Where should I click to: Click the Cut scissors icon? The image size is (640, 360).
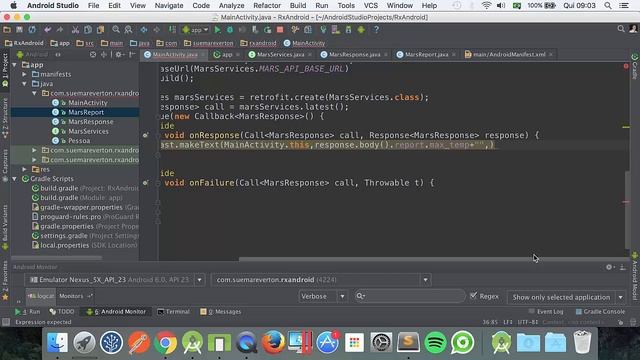[75, 30]
